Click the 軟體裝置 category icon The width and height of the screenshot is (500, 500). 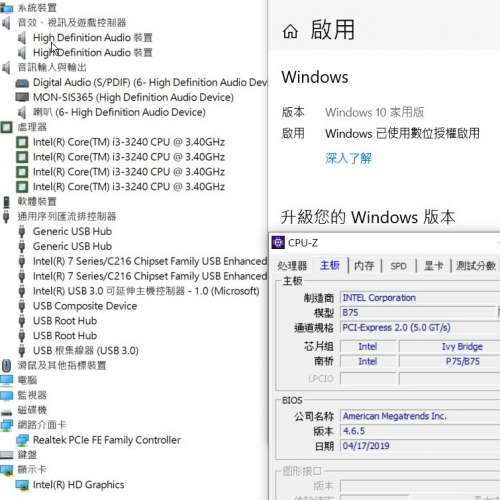pos(6,202)
